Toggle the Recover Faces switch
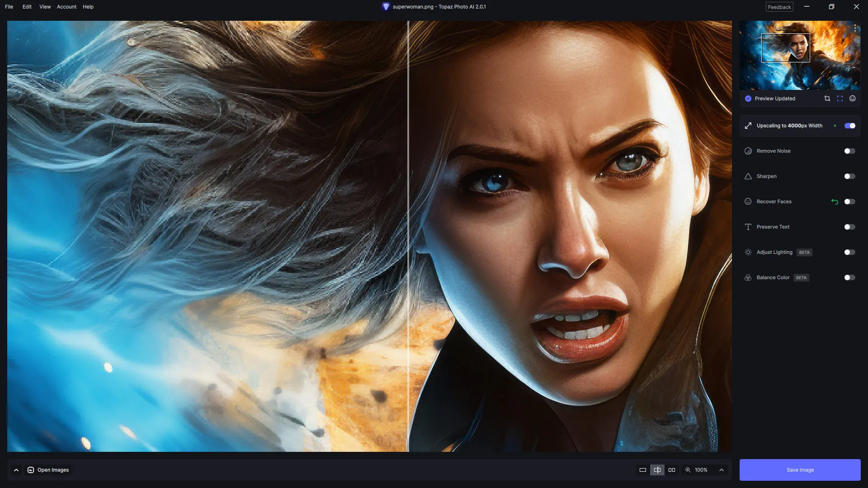Viewport: 868px width, 488px height. tap(849, 202)
